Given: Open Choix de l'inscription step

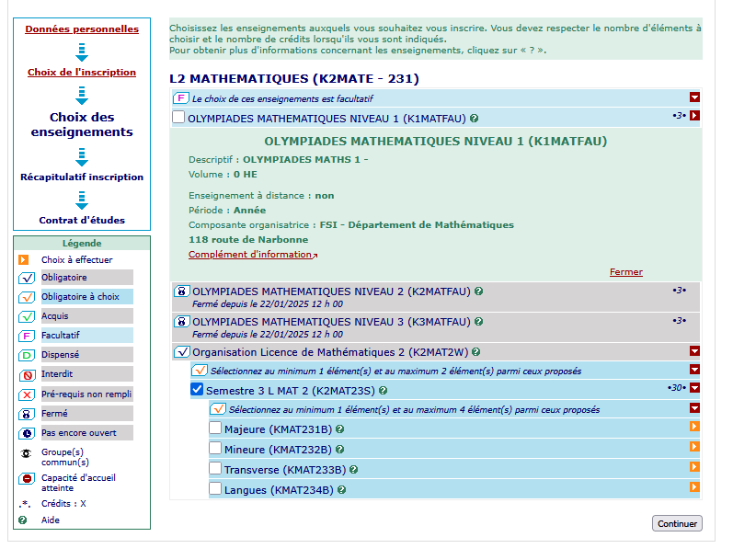Looking at the screenshot, I should 82,73.
